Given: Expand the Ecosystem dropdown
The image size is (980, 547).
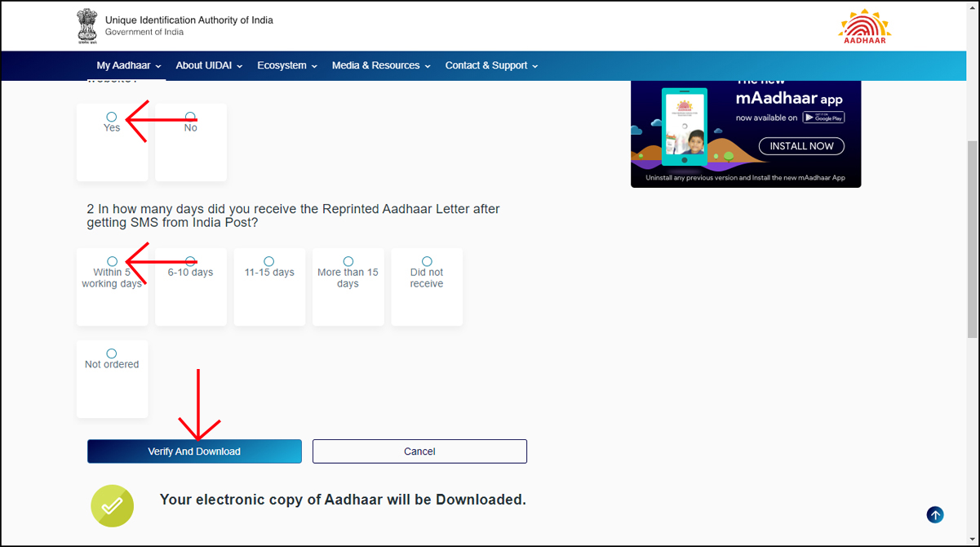Looking at the screenshot, I should tap(286, 65).
